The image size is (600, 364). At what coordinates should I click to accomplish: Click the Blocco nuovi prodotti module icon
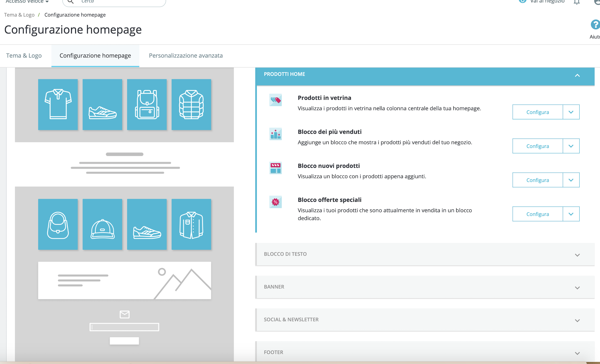pos(276,168)
